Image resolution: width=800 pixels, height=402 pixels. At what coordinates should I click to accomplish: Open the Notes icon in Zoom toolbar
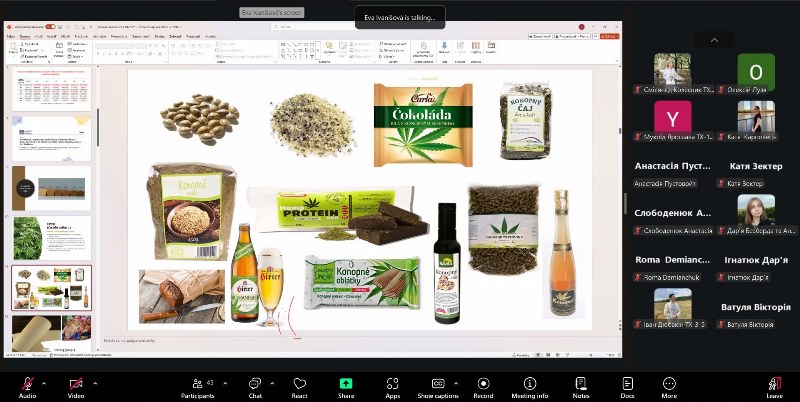coord(581,384)
